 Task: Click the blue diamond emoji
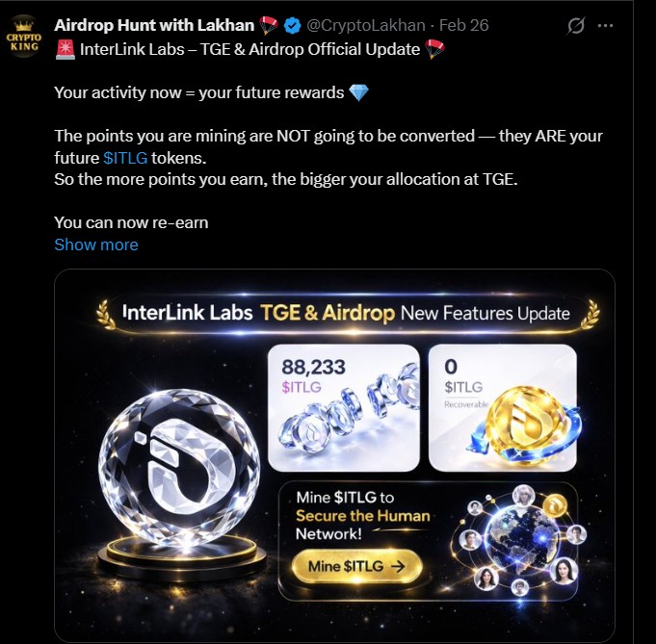pos(358,92)
